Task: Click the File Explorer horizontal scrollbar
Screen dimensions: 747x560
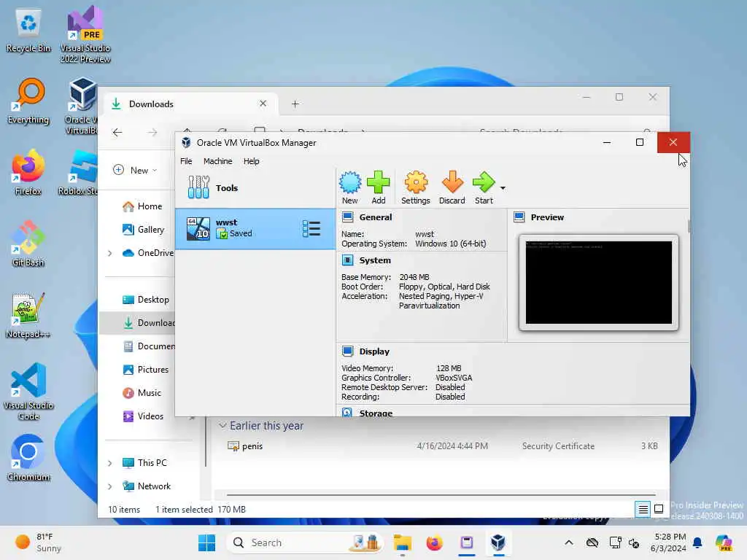Action: click(x=441, y=495)
